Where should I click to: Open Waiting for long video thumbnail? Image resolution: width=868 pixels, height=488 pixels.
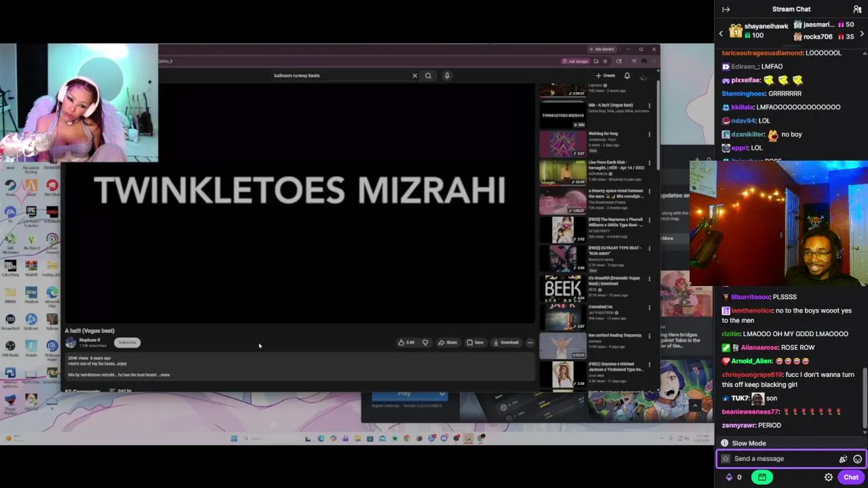tap(562, 144)
